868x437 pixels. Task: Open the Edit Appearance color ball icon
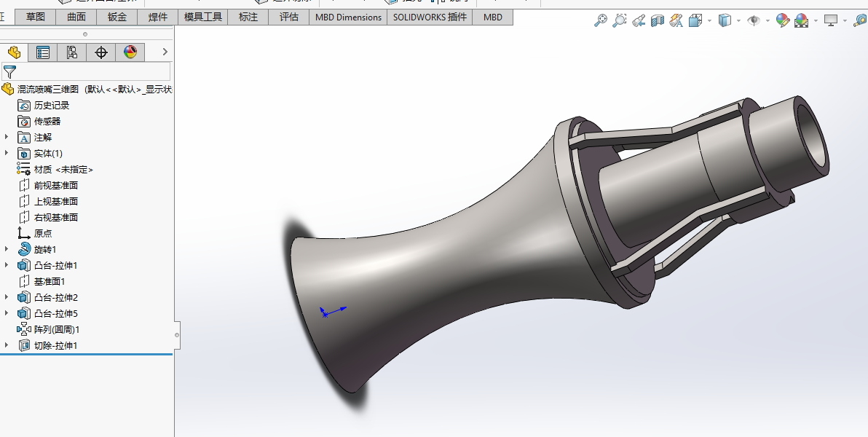[783, 21]
